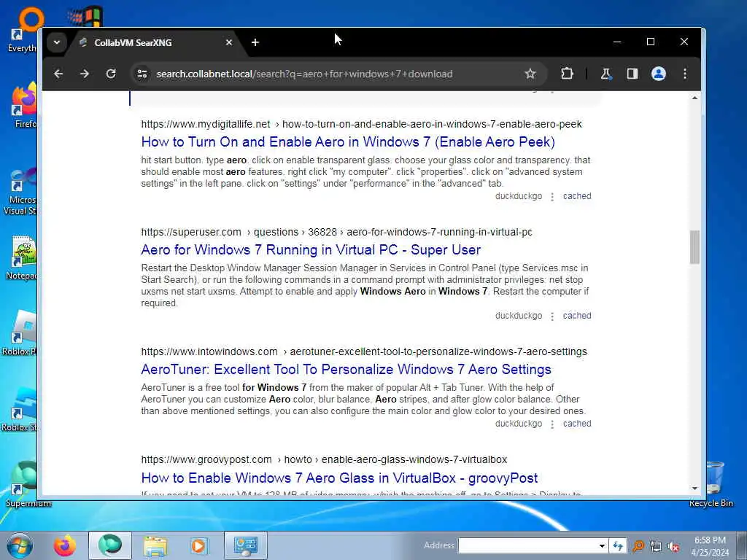Open AeroTuner Excellent Tool result link
This screenshot has height=560, width=747.
click(x=346, y=370)
